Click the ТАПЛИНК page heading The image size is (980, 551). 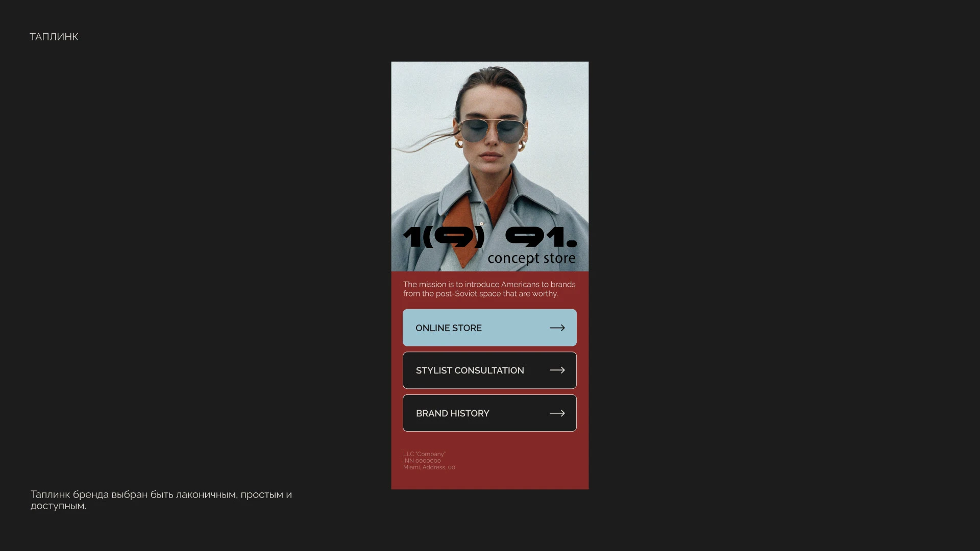[x=54, y=36]
